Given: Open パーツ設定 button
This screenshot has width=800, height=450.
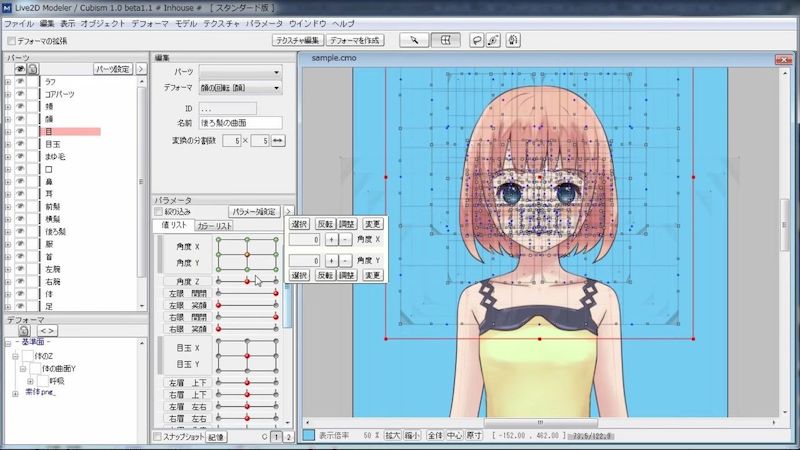Looking at the screenshot, I should [x=113, y=69].
